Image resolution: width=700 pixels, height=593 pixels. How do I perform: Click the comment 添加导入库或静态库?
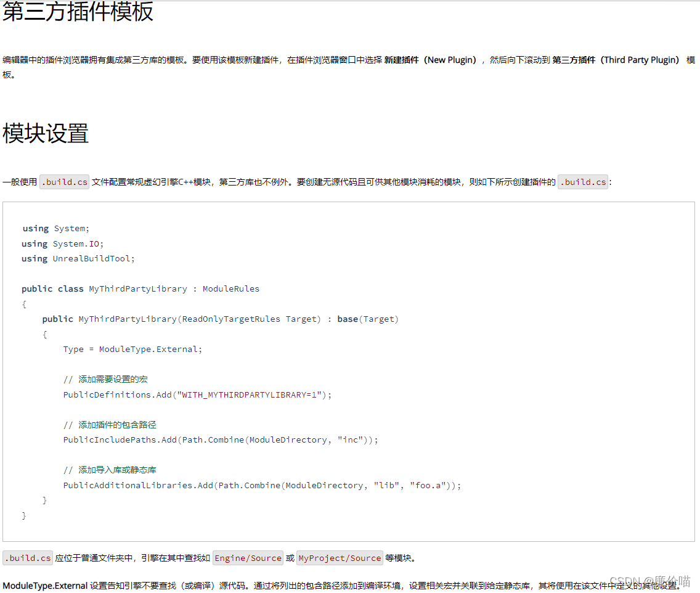click(x=110, y=470)
